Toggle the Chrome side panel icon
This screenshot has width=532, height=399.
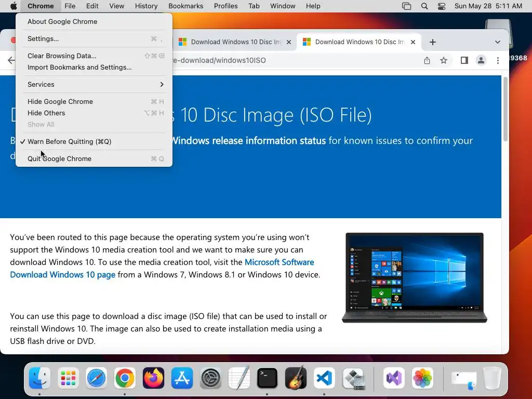click(x=464, y=60)
